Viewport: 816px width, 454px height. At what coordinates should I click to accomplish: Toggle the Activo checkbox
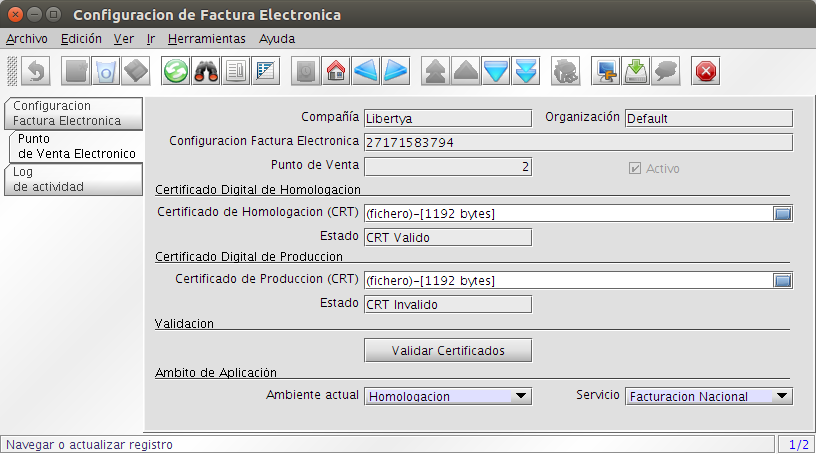(x=635, y=168)
